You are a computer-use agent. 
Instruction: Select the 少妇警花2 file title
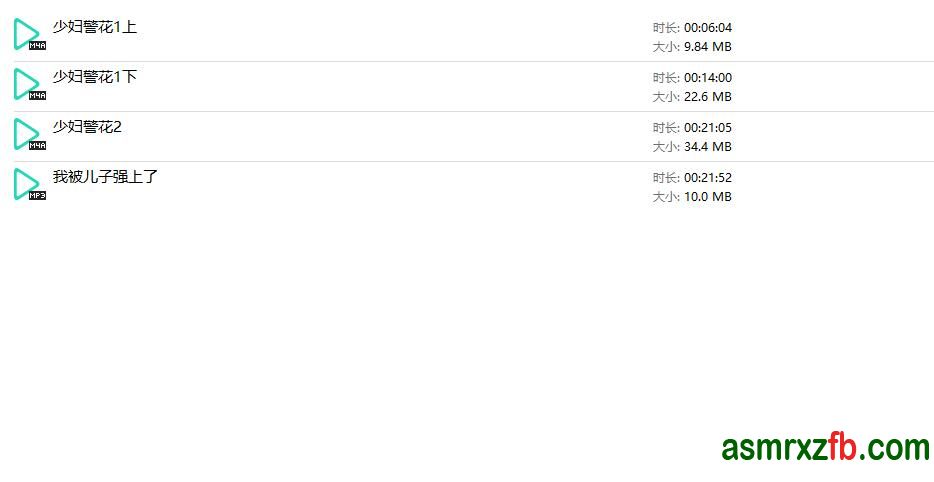87,127
